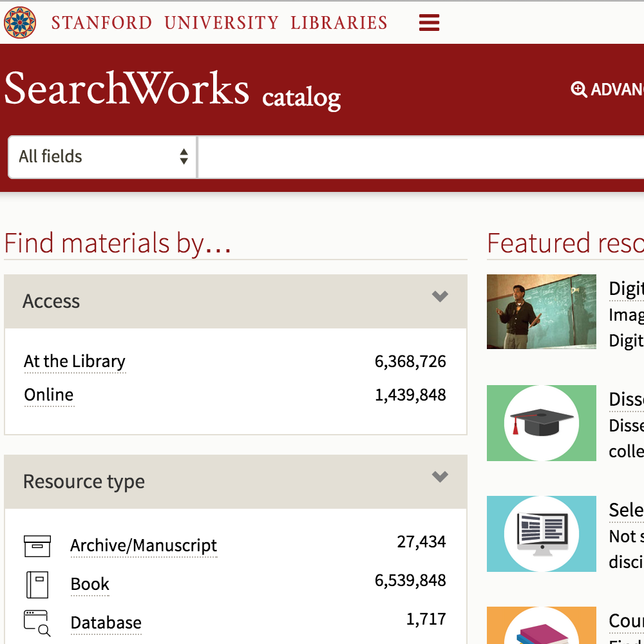Click the Archive/Manuscript box icon
This screenshot has height=644, width=644.
[37, 546]
